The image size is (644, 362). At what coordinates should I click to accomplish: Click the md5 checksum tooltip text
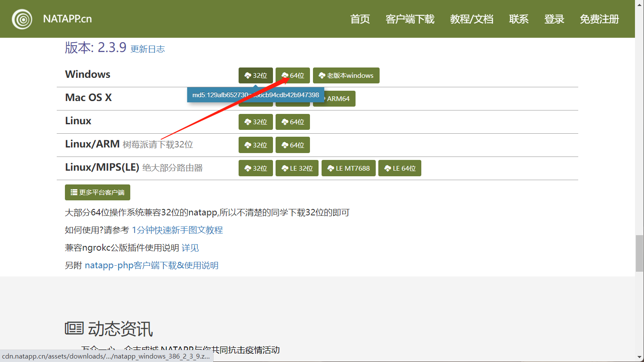point(256,95)
